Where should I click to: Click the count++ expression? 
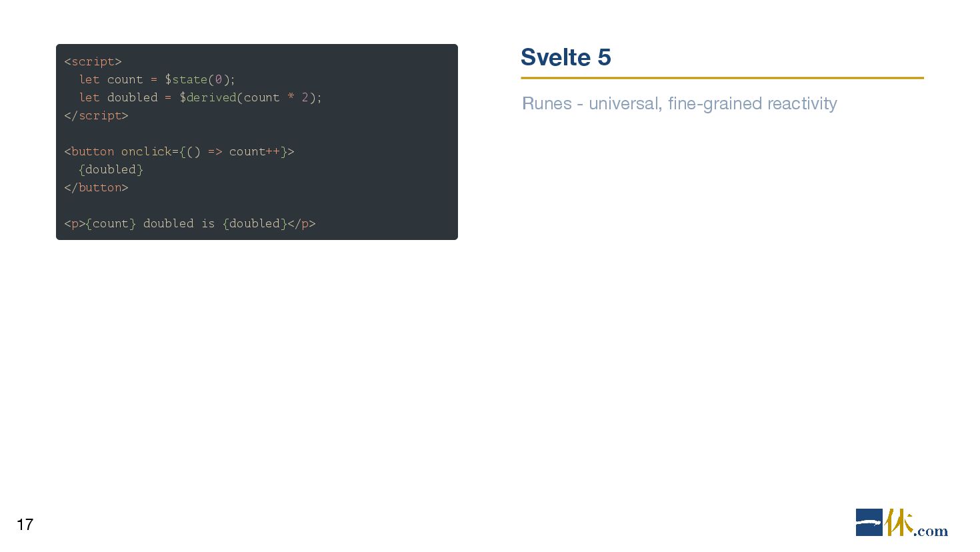coord(254,151)
